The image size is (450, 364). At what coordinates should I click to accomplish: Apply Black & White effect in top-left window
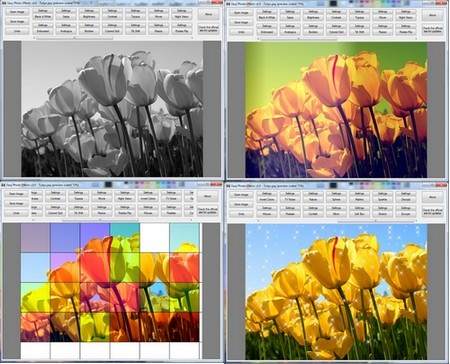(43, 17)
